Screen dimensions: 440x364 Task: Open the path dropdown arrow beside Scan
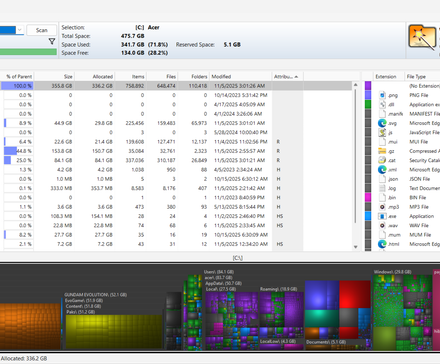[20, 30]
